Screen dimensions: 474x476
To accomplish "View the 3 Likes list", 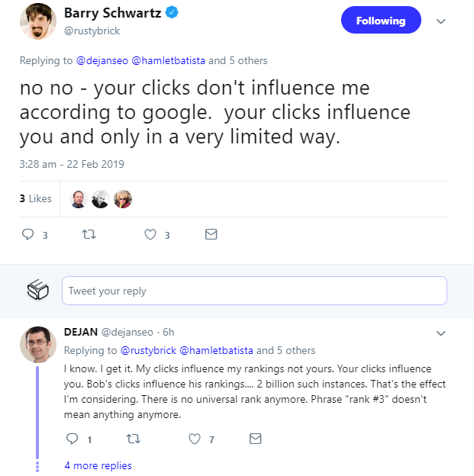I will (36, 198).
